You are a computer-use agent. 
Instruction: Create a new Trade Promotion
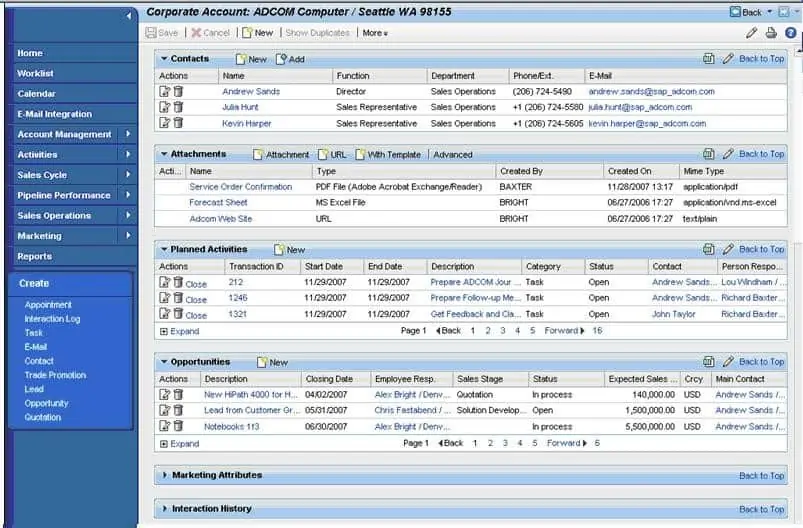point(55,375)
